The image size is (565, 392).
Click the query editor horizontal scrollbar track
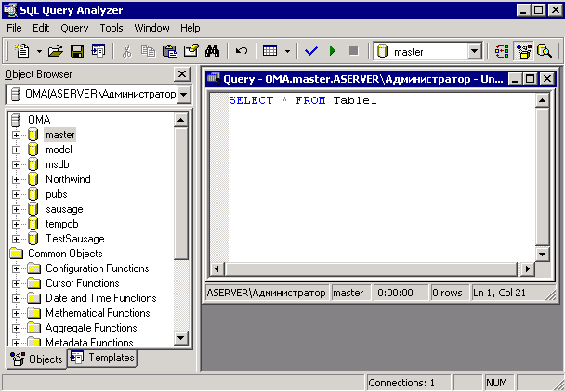[371, 268]
